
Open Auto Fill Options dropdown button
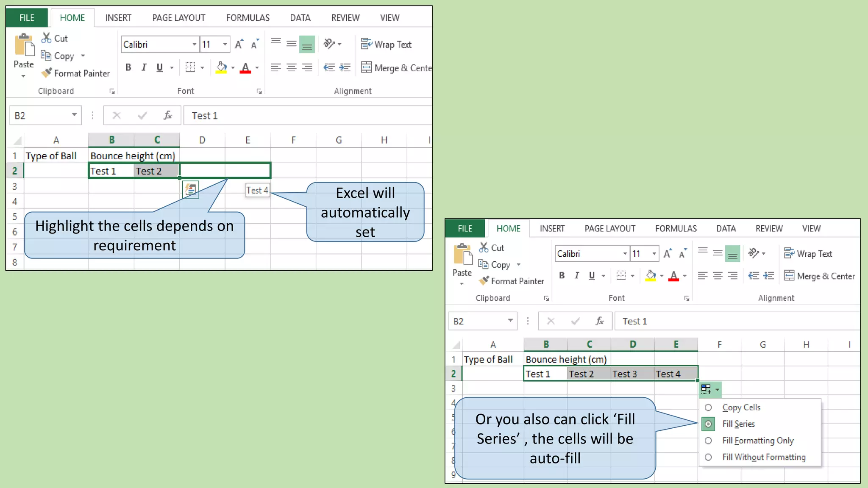tap(710, 389)
